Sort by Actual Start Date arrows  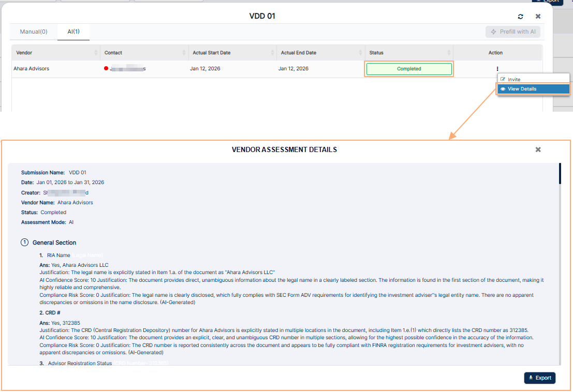pyautogui.click(x=272, y=53)
